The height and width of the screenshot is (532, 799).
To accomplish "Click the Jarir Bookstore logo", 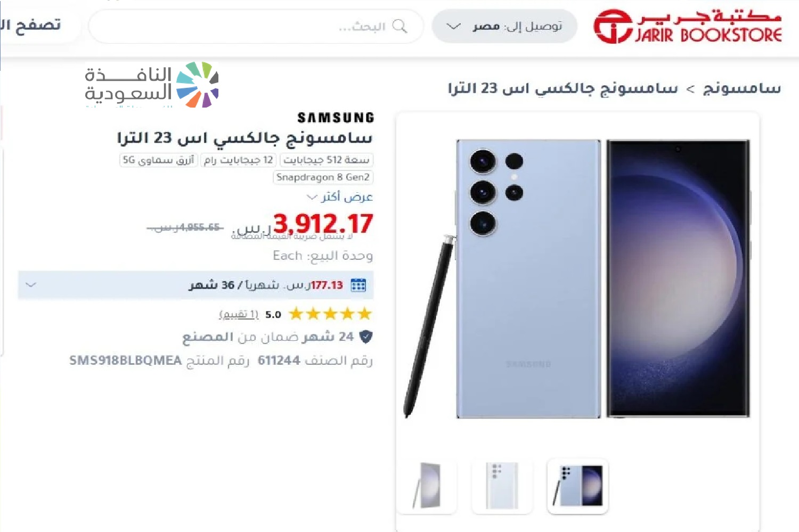I will click(x=688, y=26).
